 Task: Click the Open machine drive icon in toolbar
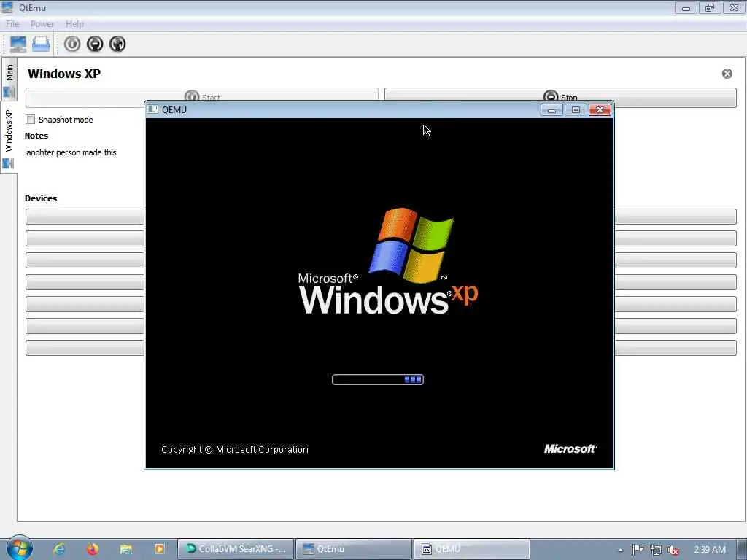click(41, 44)
